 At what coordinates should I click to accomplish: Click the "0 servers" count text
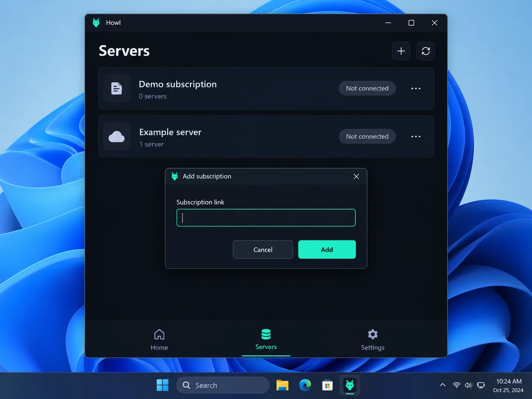click(153, 96)
